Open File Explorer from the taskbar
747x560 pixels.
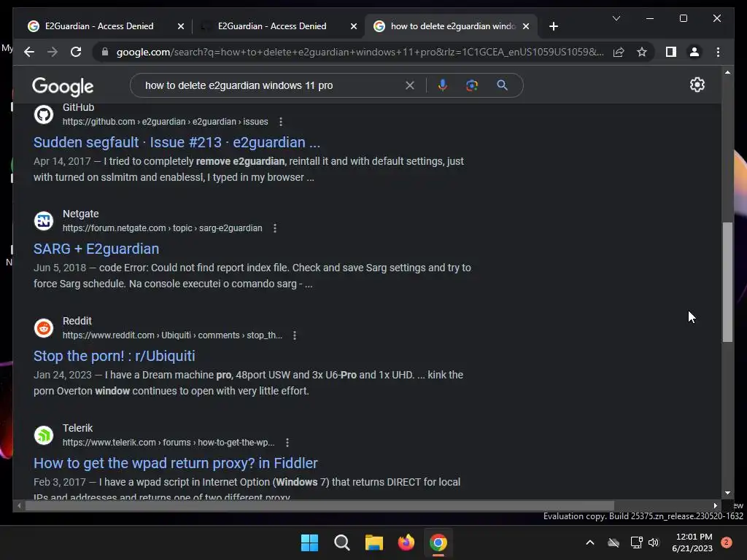[374, 542]
